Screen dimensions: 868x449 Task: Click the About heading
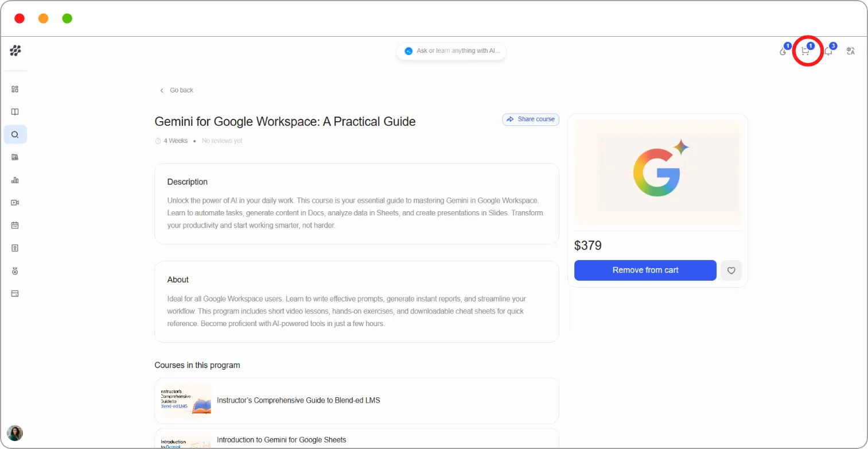178,280
